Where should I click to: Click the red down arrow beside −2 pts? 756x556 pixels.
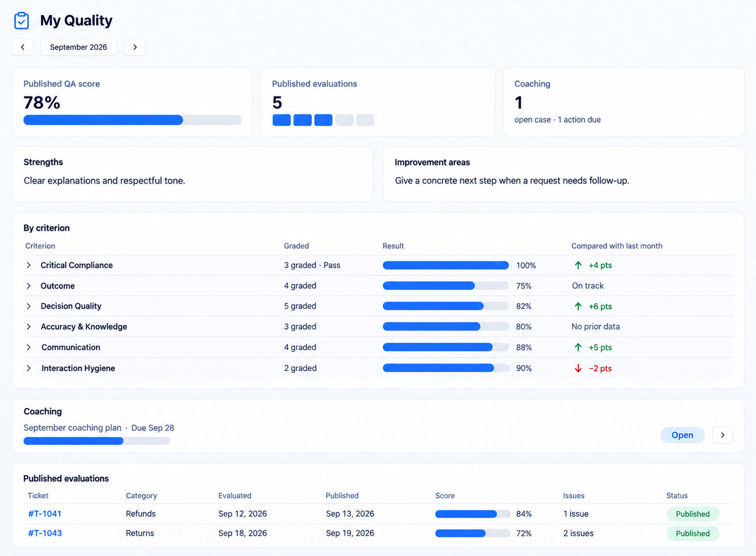point(578,368)
